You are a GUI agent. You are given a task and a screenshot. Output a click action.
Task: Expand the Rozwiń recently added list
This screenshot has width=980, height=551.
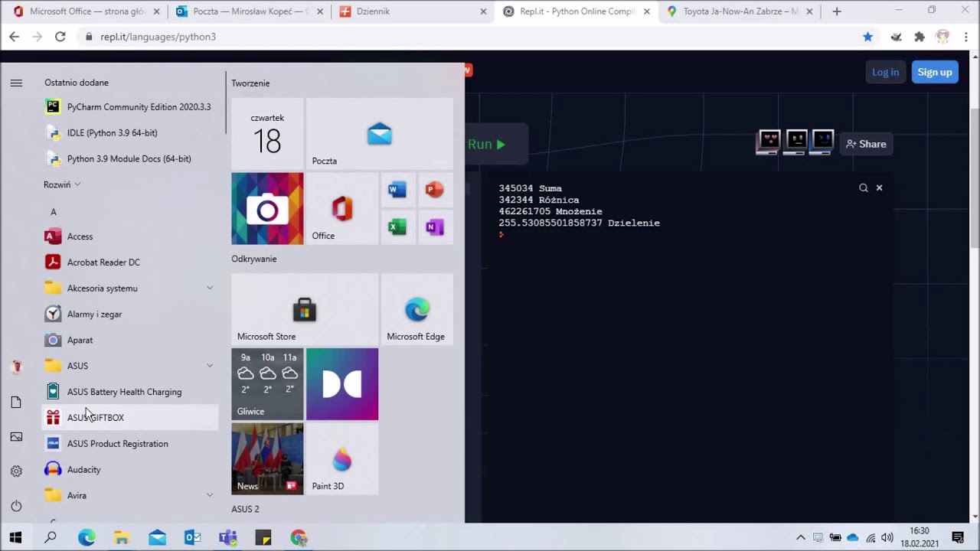point(62,184)
